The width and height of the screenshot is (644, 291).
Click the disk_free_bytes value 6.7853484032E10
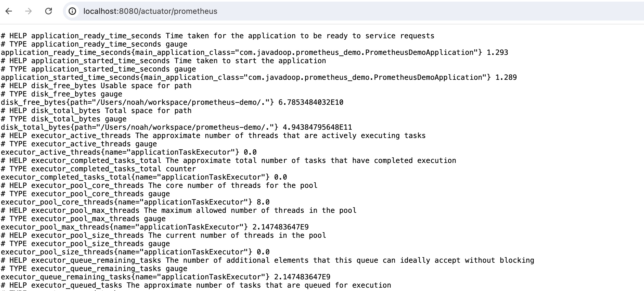click(311, 102)
